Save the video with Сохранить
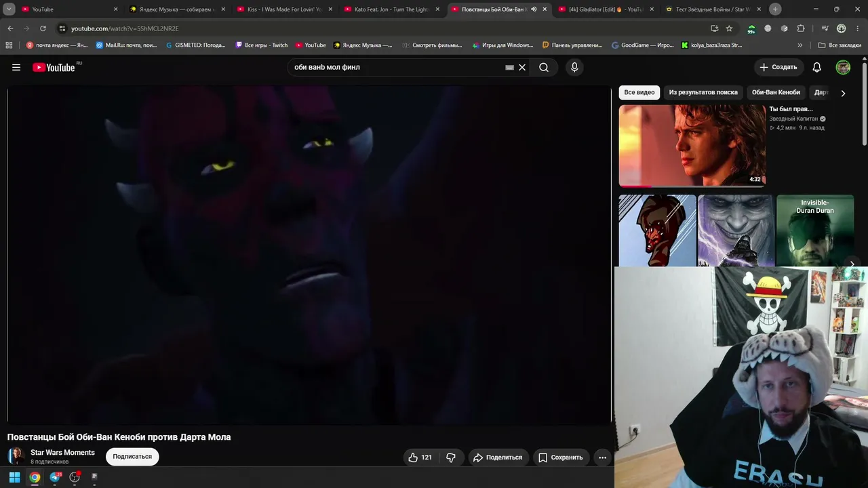This screenshot has height=488, width=868. click(561, 457)
